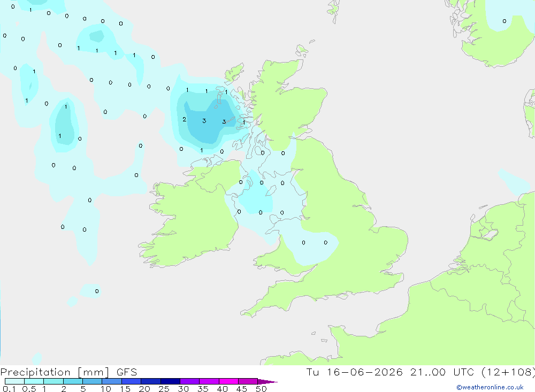Click the "Tu 16-06-2026" date text
535x392 pixels.
354,372
